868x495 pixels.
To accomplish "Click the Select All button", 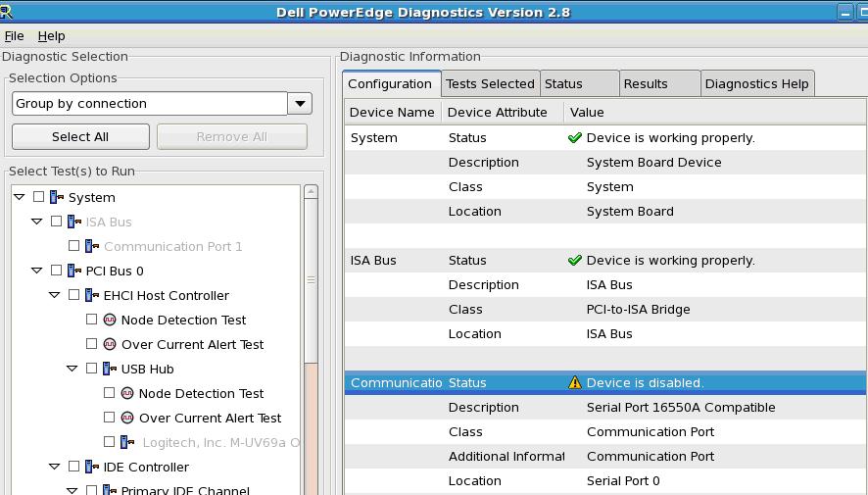I will (x=80, y=137).
